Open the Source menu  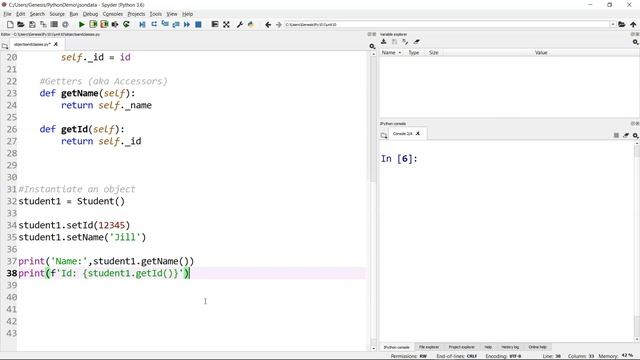[x=57, y=14]
